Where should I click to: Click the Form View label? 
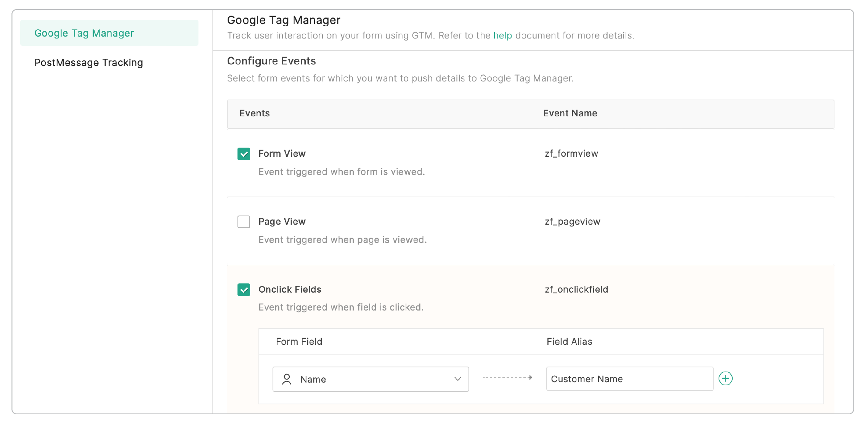pos(282,153)
